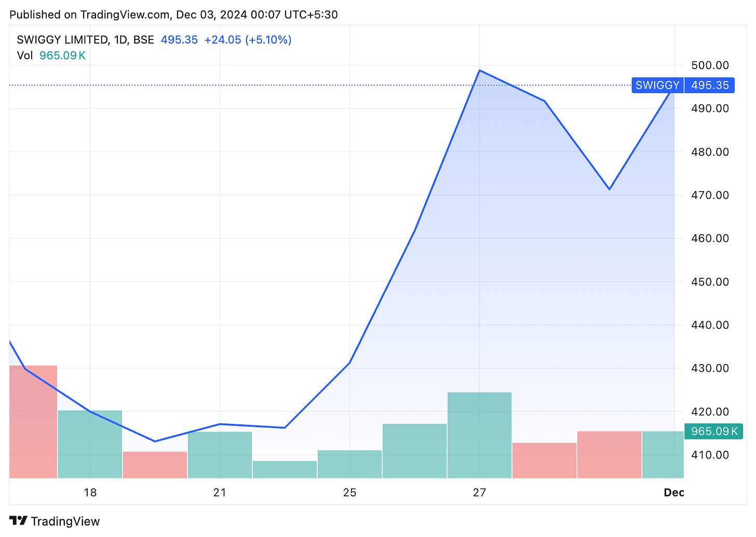Click the 21 date label on time axis
756x537 pixels.
220,492
